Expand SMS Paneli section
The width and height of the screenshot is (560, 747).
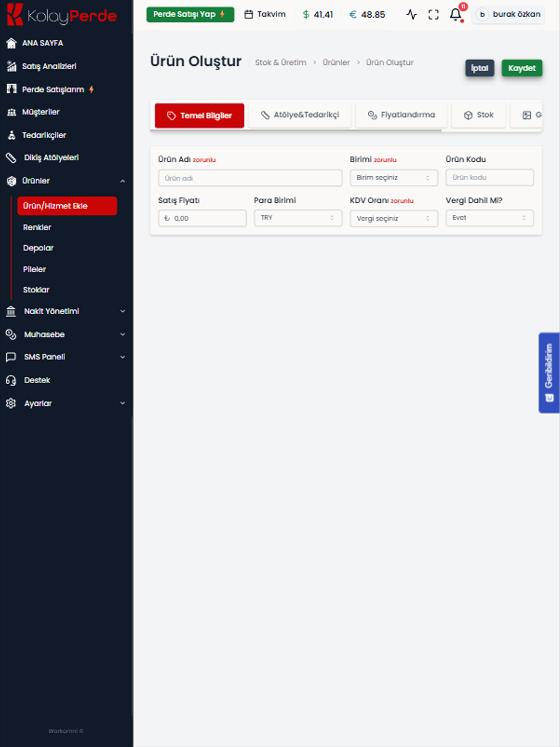coord(66,357)
